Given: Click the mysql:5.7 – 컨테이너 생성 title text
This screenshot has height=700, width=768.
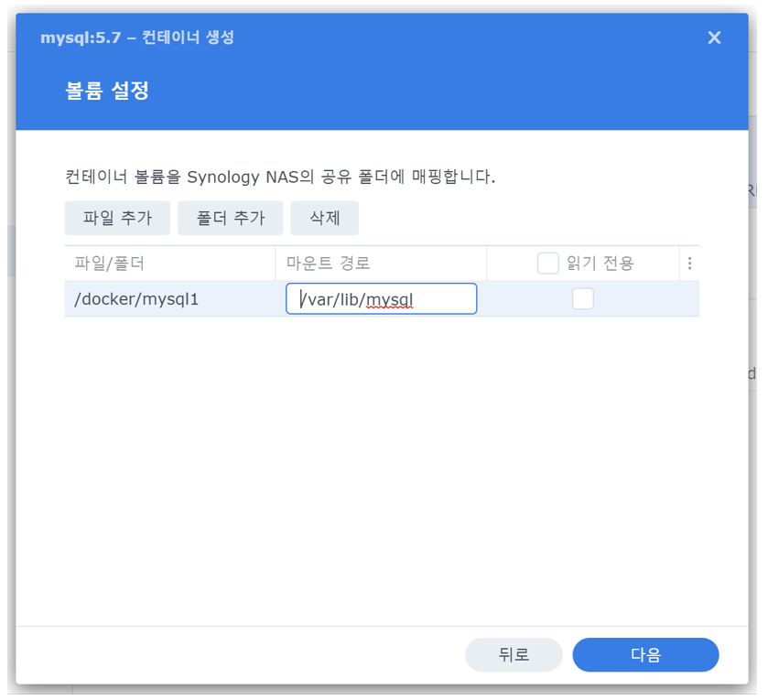Looking at the screenshot, I should 137,38.
